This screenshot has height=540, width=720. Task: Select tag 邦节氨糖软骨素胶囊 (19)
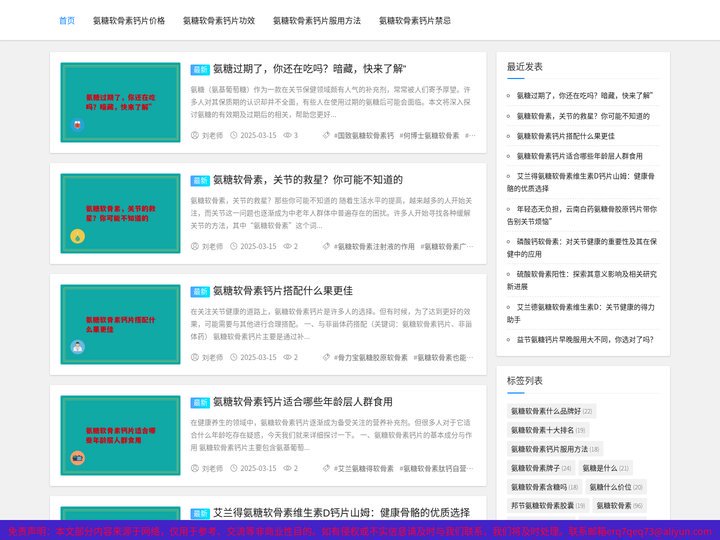tap(548, 506)
